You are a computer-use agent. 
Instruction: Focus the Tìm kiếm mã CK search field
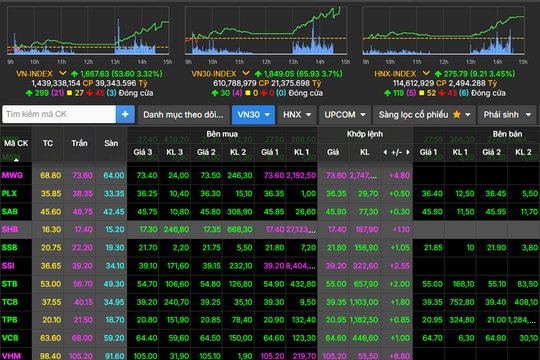(59, 114)
